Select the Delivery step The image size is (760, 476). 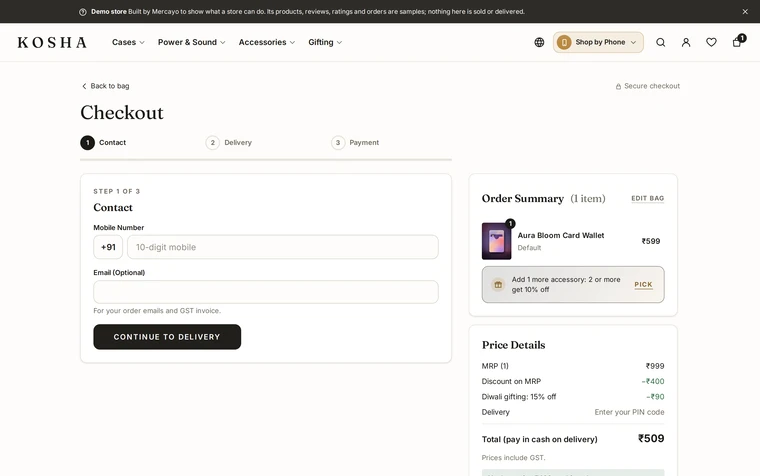coord(229,143)
